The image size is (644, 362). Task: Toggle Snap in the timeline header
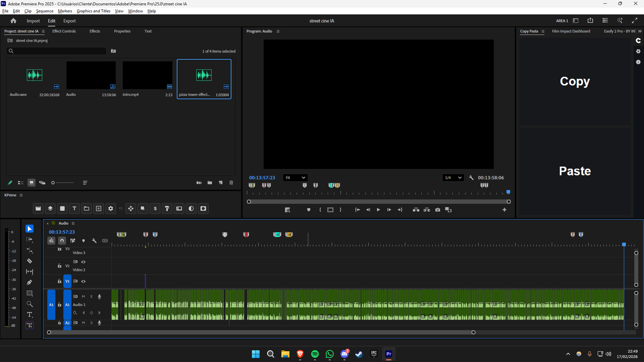(x=61, y=241)
